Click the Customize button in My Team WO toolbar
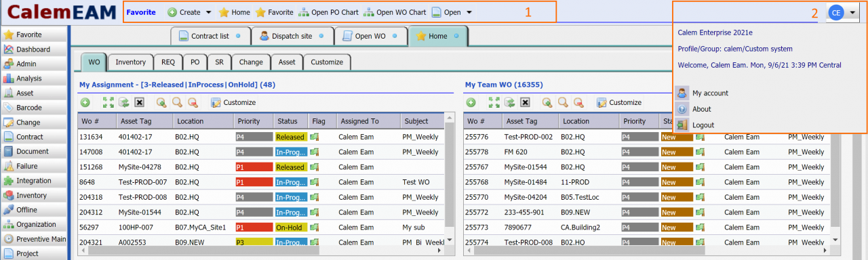This screenshot has width=868, height=260. (x=618, y=102)
